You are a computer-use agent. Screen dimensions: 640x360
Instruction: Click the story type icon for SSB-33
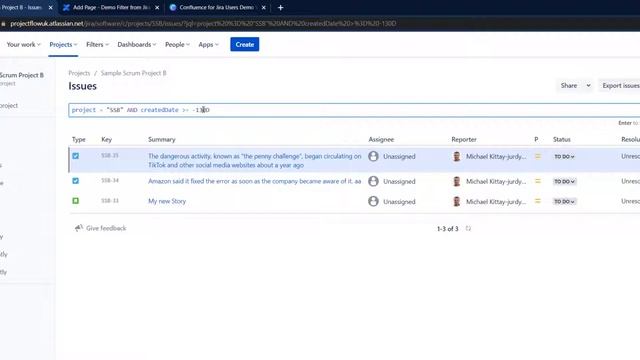coord(76,201)
